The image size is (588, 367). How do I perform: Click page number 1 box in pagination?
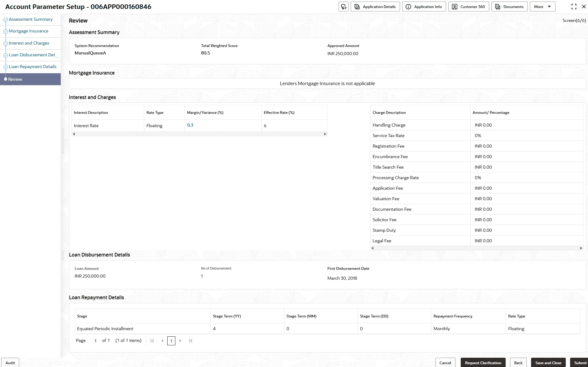pos(171,341)
